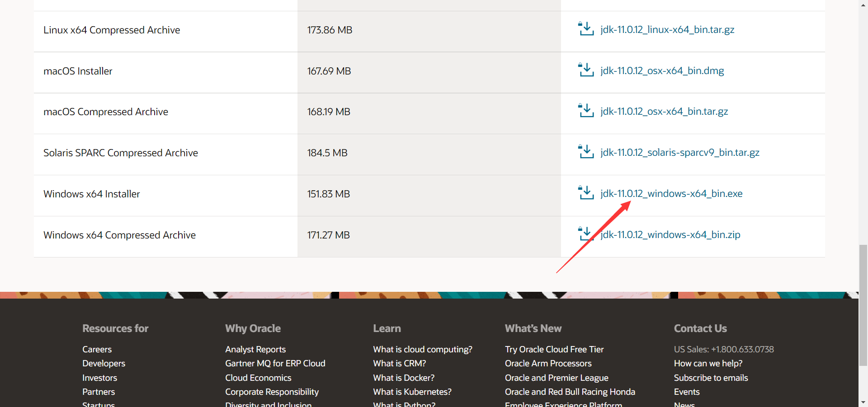
Task: Open What is Docker? link
Action: [x=404, y=378]
